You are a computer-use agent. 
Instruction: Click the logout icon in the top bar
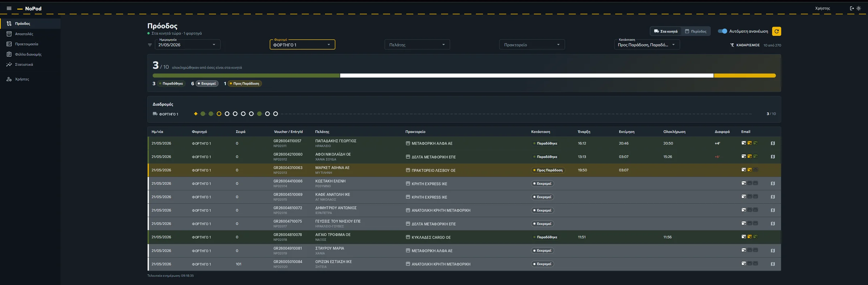852,8
